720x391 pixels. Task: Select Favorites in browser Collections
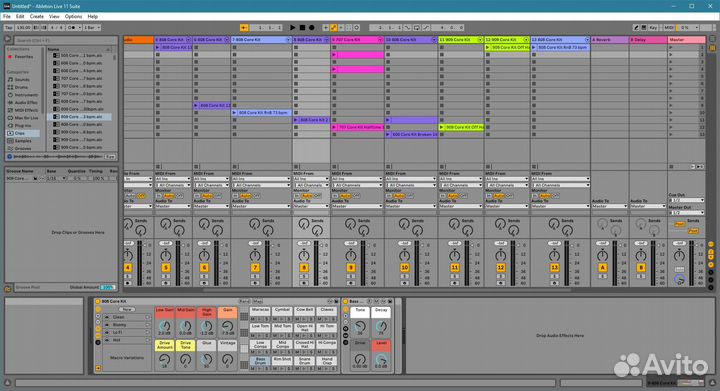(23, 56)
